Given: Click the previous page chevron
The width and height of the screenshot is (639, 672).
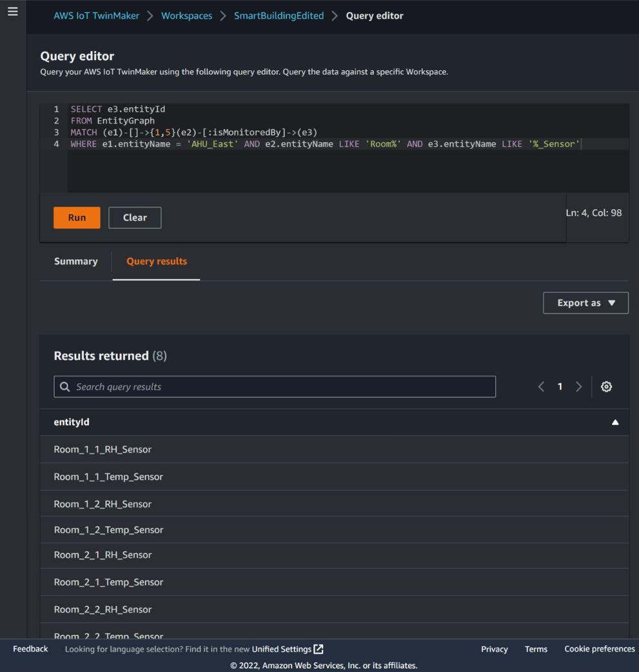Looking at the screenshot, I should 541,386.
